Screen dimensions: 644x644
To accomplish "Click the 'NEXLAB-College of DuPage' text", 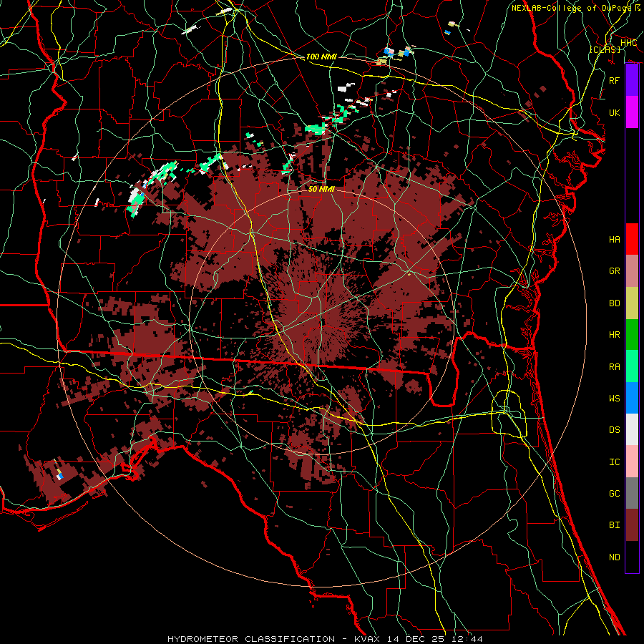I will point(572,8).
